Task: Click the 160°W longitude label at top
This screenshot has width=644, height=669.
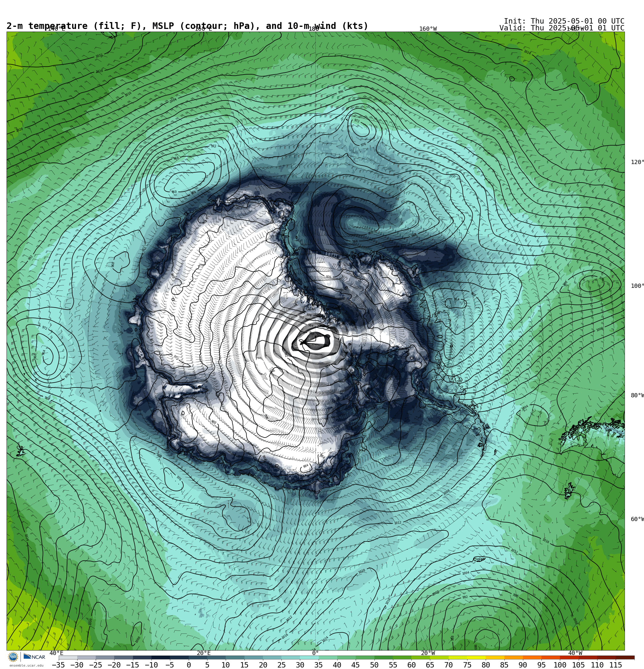Action: pyautogui.click(x=428, y=29)
